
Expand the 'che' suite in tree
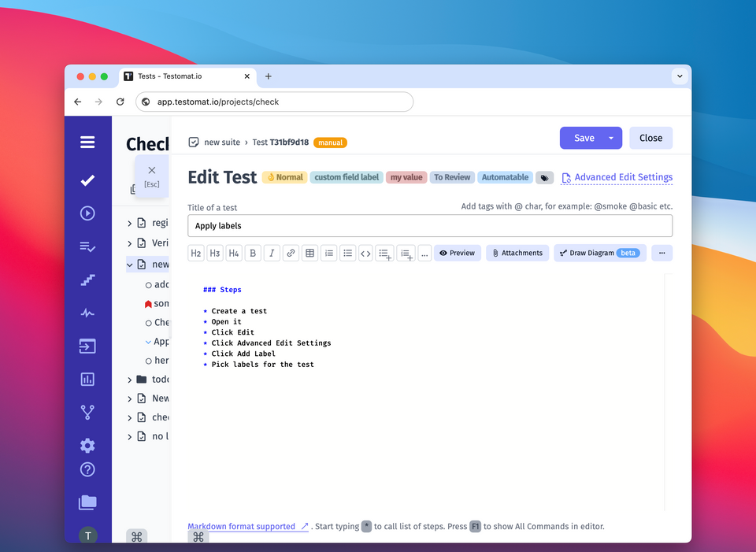(129, 417)
